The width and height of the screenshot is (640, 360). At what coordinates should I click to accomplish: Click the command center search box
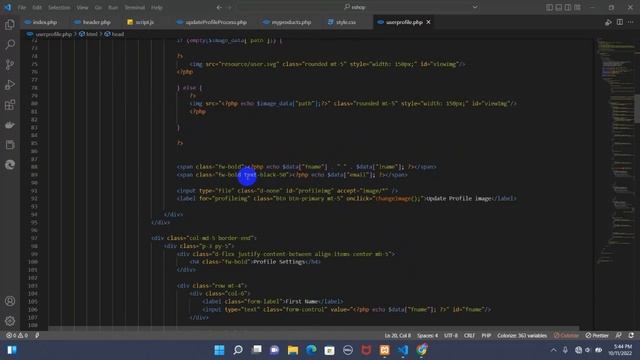point(354,7)
